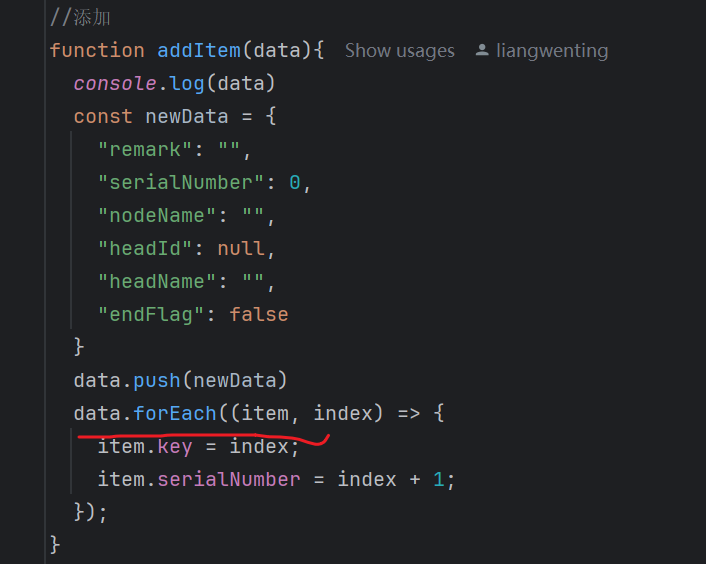Click the addItem function name
The height and width of the screenshot is (564, 706).
click(x=199, y=50)
